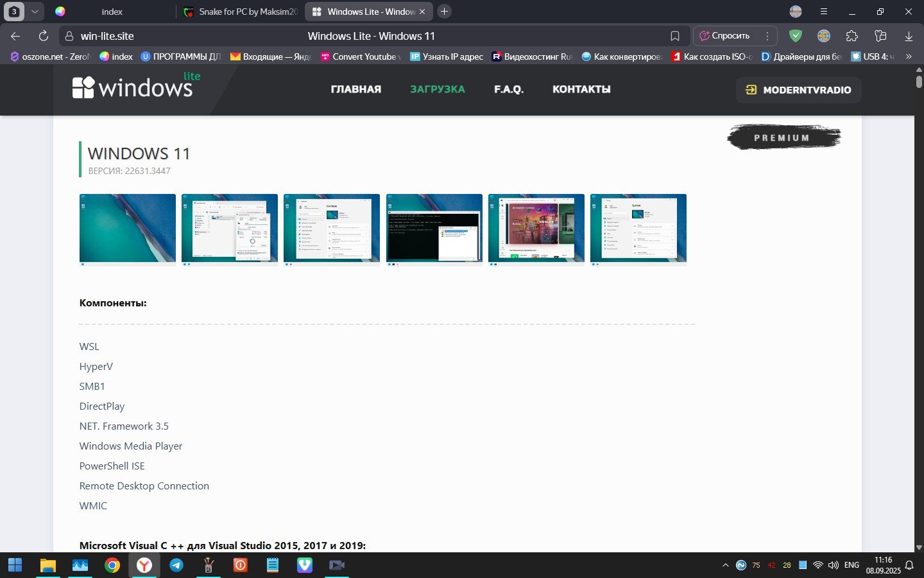The height and width of the screenshot is (578, 924).
Task: Reload the page with the refresh icon
Action: point(44,36)
